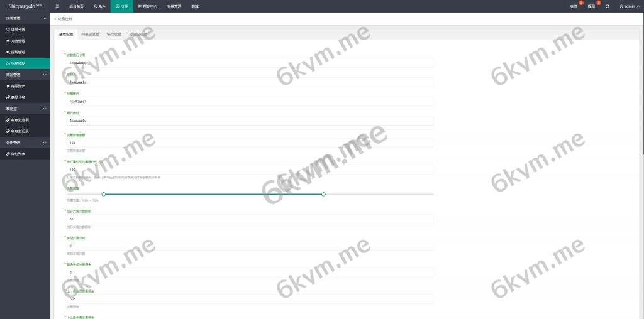Screen dimensions: 644x319
Task: Switch to the 银行设置 tab
Action: [x=114, y=35]
